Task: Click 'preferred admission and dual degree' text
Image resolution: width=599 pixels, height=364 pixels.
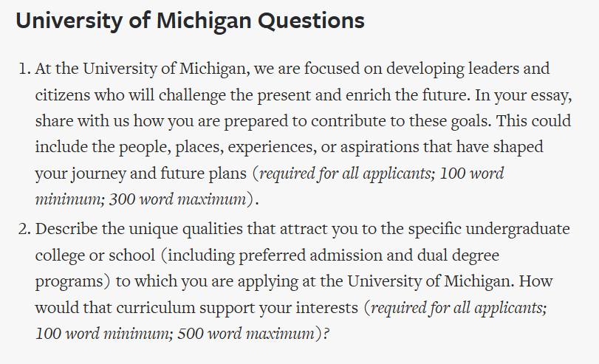Action: coord(369,255)
